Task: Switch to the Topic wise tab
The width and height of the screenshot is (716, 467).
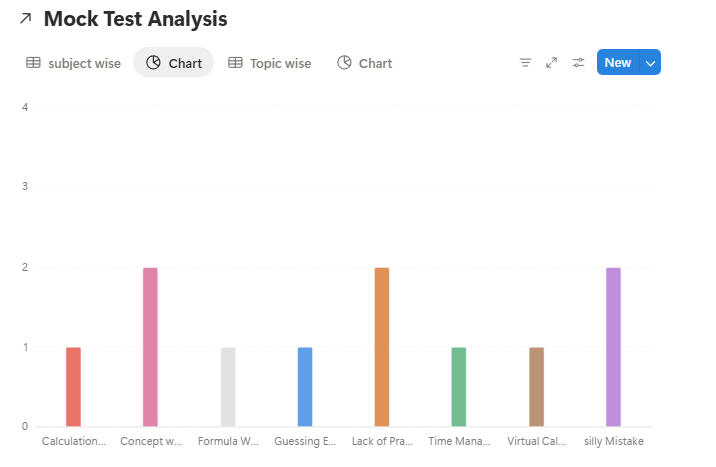Action: click(x=280, y=63)
